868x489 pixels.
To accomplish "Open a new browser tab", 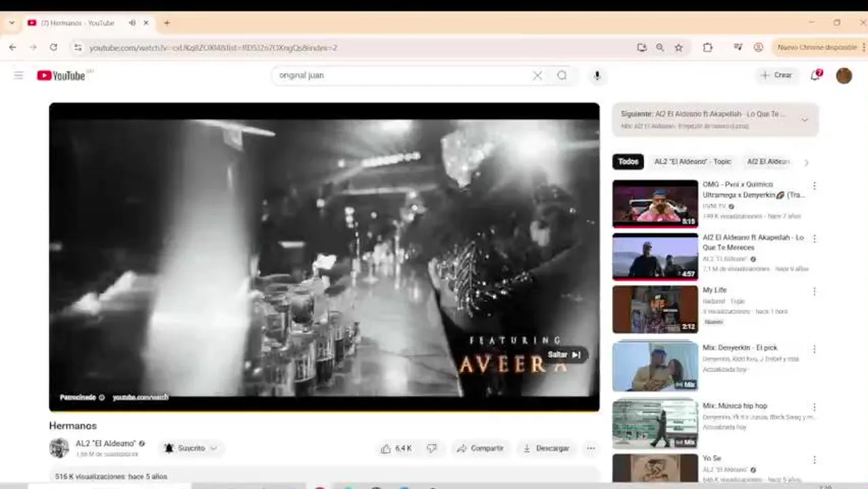I will click(x=166, y=22).
